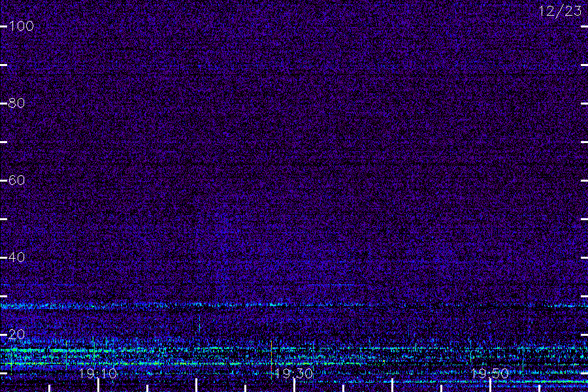Click the 80 frequency axis label
The image size is (588, 392).
(16, 103)
